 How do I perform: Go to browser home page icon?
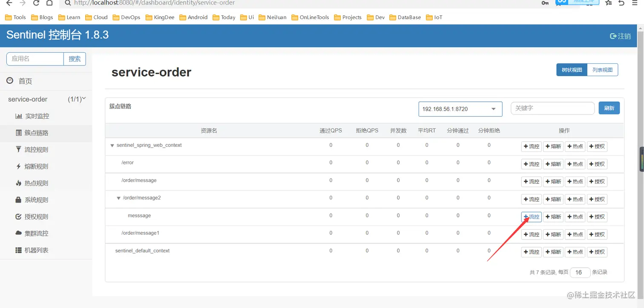point(50,3)
